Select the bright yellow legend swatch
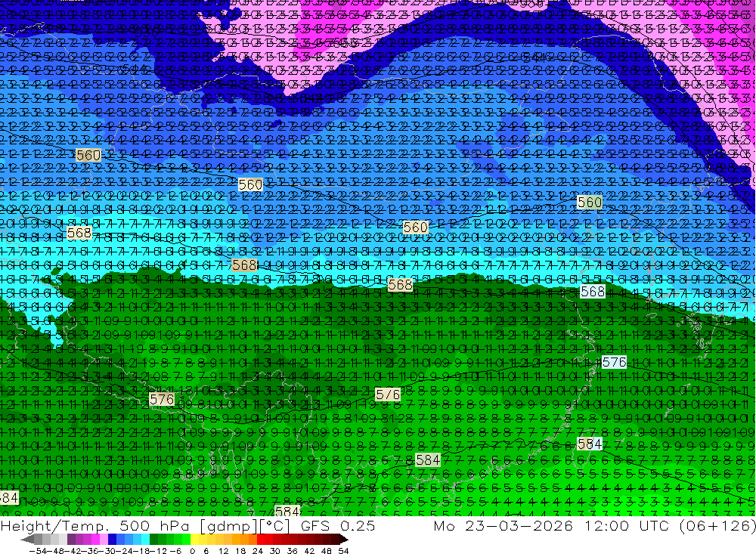The width and height of the screenshot is (756, 554). (195, 540)
